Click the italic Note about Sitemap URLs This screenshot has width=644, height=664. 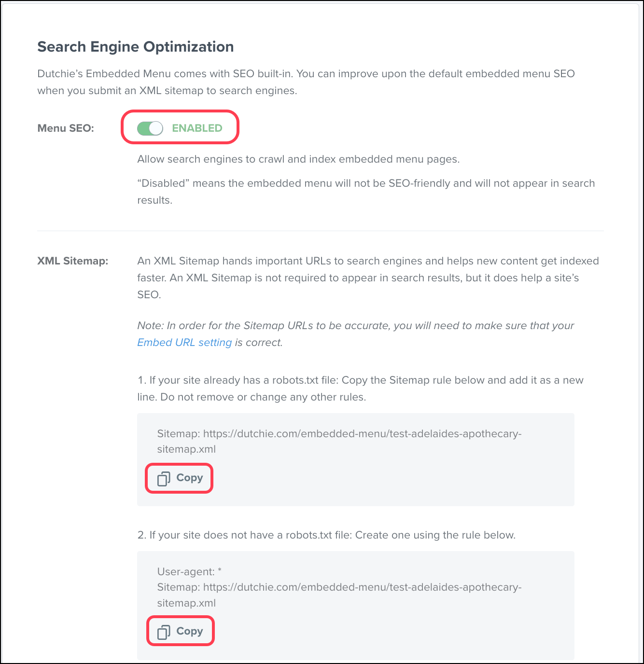pyautogui.click(x=355, y=334)
